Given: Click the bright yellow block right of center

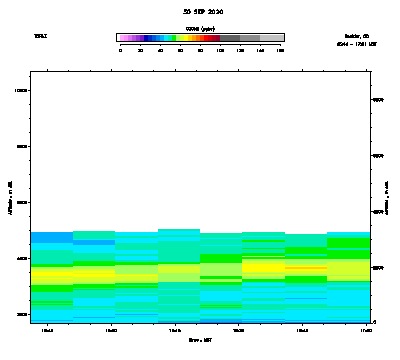Looking at the screenshot, I should pyautogui.click(x=264, y=268).
